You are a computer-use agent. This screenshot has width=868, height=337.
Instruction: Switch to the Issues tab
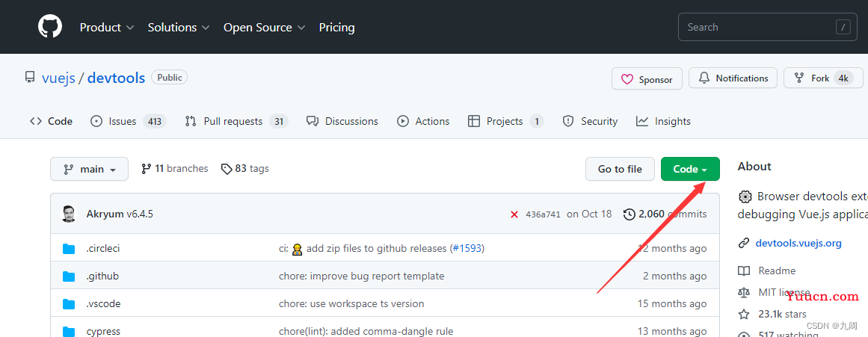(128, 121)
